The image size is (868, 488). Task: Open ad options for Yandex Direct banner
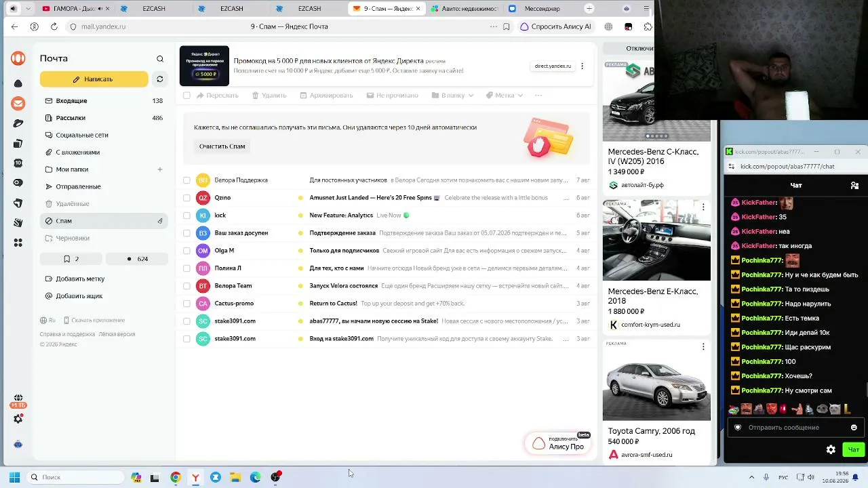tap(582, 66)
